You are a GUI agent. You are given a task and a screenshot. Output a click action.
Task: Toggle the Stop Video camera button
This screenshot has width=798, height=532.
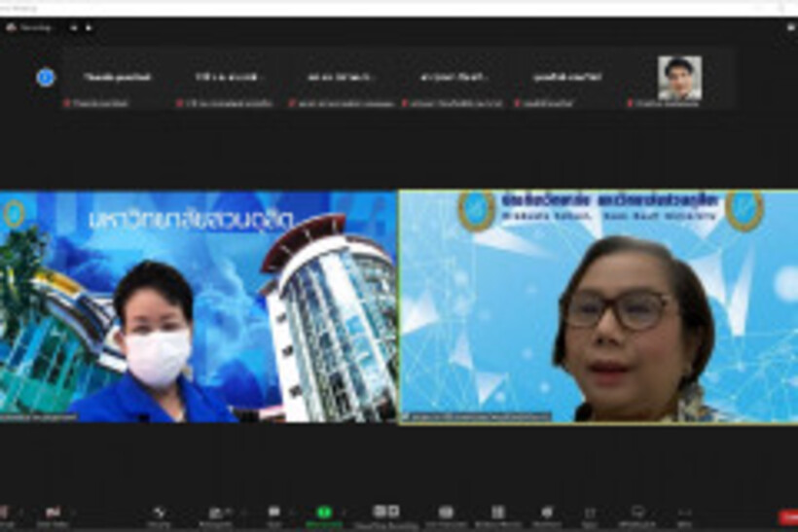point(53,515)
